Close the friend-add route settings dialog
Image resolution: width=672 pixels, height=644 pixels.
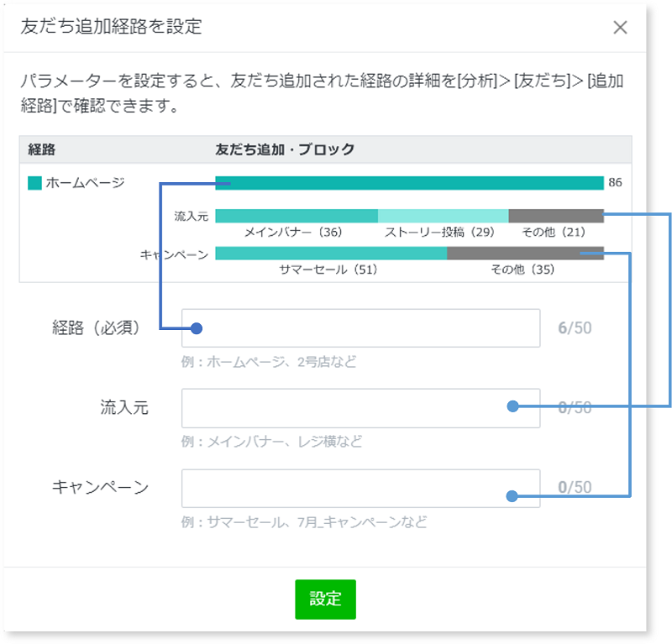pyautogui.click(x=620, y=27)
